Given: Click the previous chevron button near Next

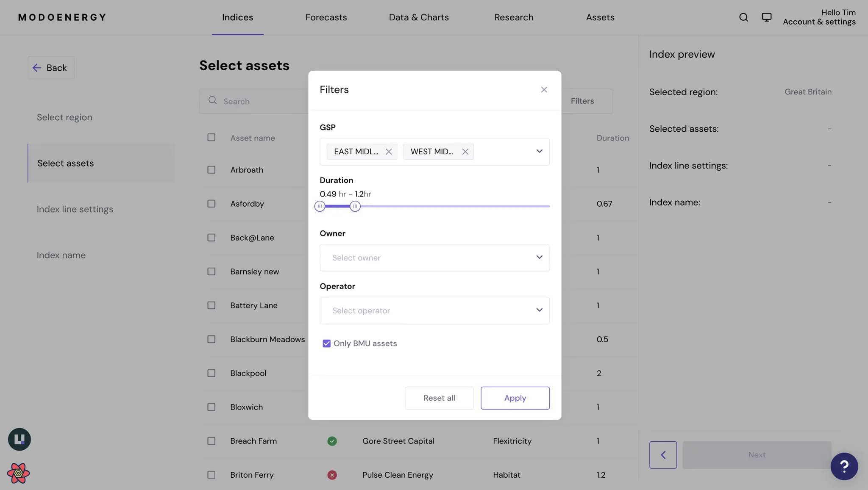Looking at the screenshot, I should point(663,455).
